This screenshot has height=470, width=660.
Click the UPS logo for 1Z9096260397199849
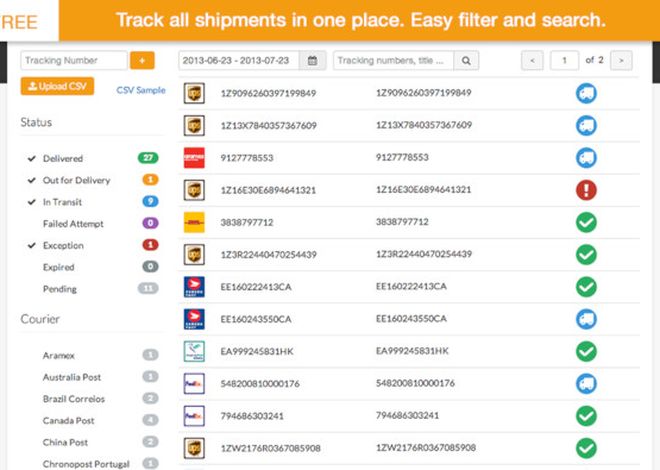click(x=194, y=93)
